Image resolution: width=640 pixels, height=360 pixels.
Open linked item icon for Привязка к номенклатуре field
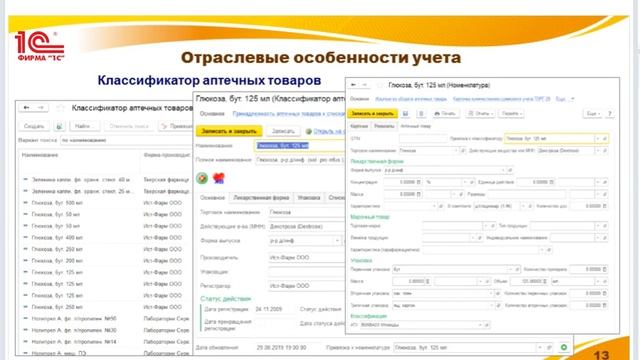click(x=549, y=348)
